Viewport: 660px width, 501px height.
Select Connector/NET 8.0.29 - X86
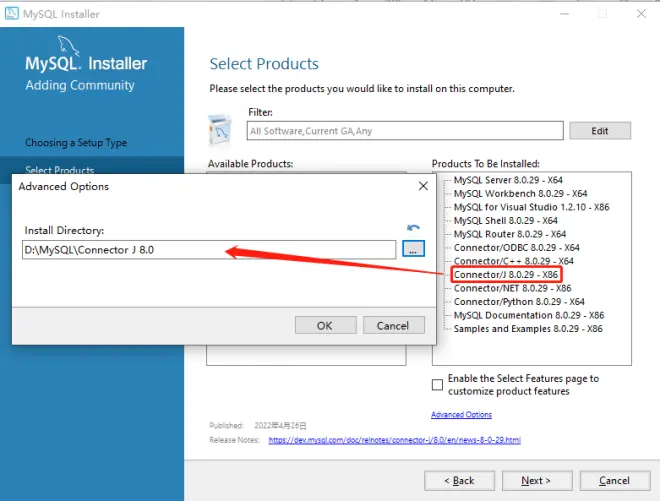click(x=512, y=288)
